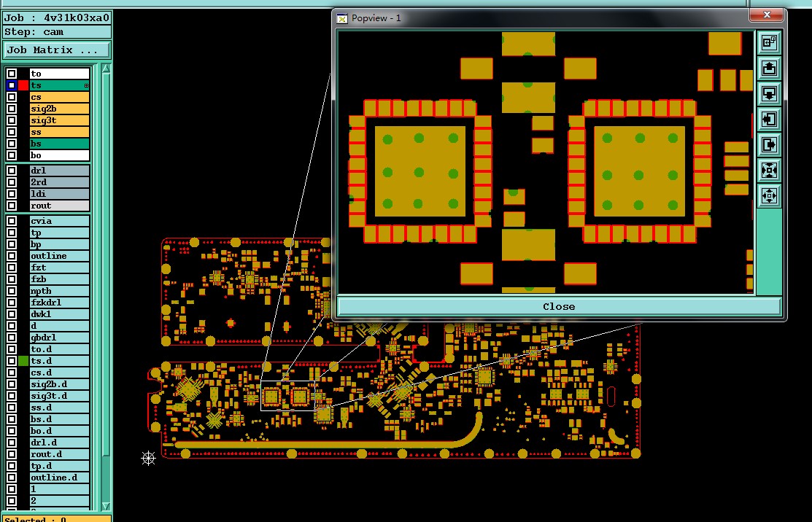
Task: Click the datum crosshair marker on the canvas
Action: 149,458
